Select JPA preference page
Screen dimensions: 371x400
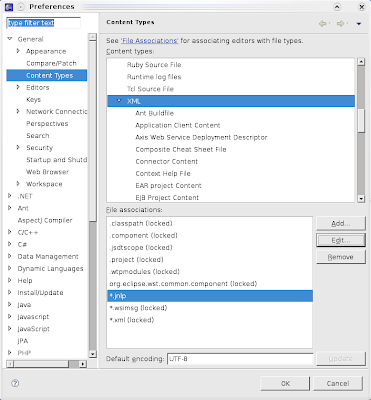[23, 341]
